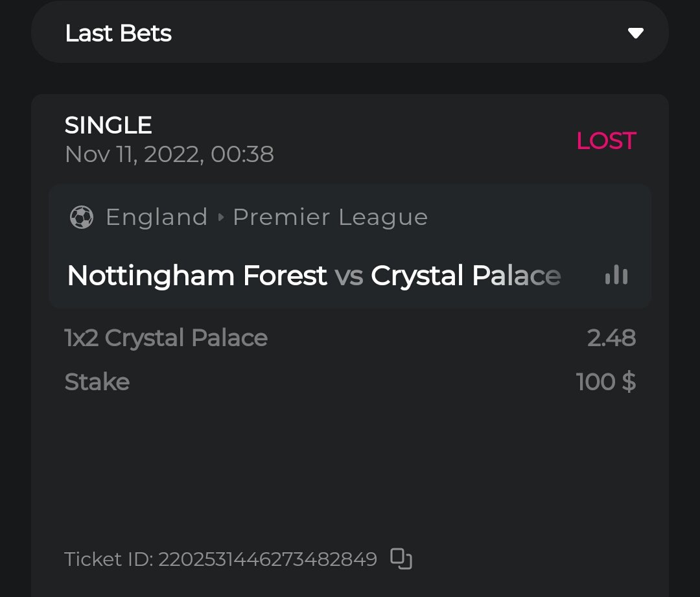Expand the Last Bets dropdown arrow
This screenshot has height=597, width=700.
[635, 33]
